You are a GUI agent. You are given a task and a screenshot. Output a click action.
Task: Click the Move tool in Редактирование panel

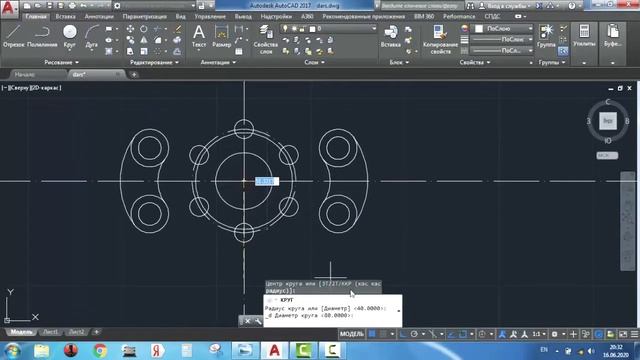(130, 29)
